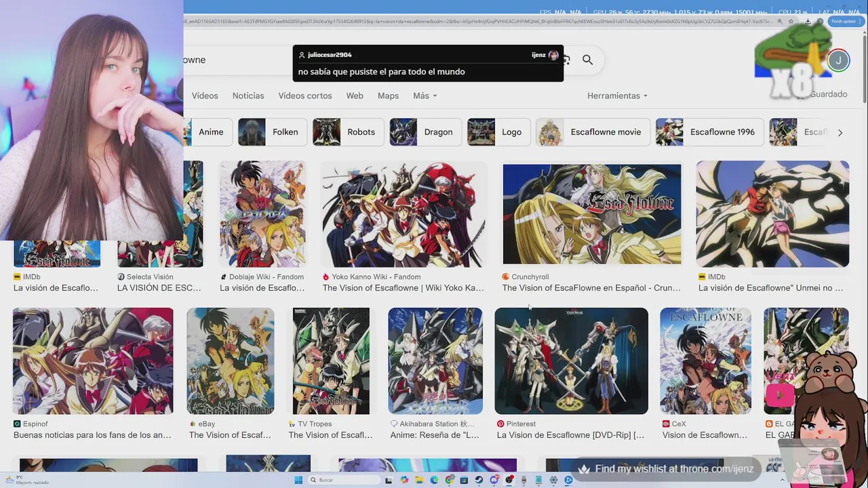Open Notepad from the taskbar
The image size is (868, 488).
pyautogui.click(x=538, y=480)
